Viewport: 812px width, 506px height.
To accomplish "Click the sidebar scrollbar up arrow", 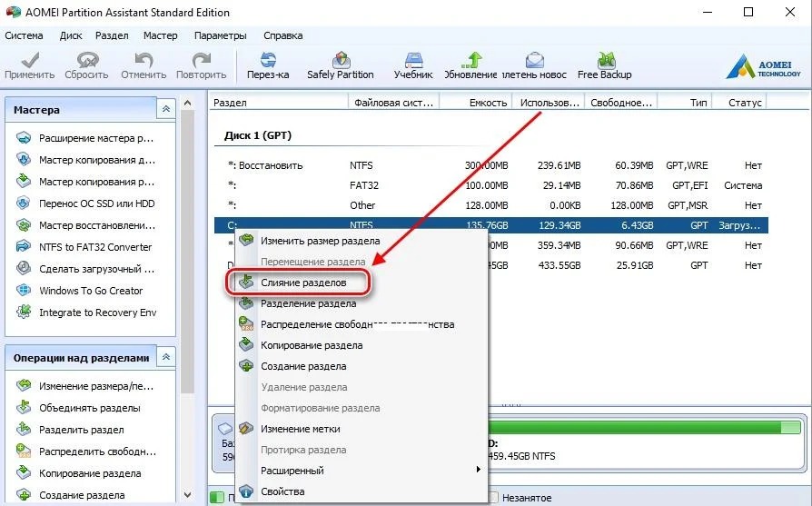I will pyautogui.click(x=187, y=103).
